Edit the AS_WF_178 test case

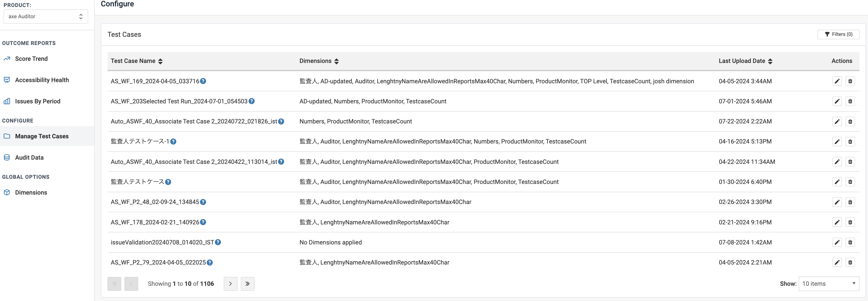pyautogui.click(x=837, y=222)
